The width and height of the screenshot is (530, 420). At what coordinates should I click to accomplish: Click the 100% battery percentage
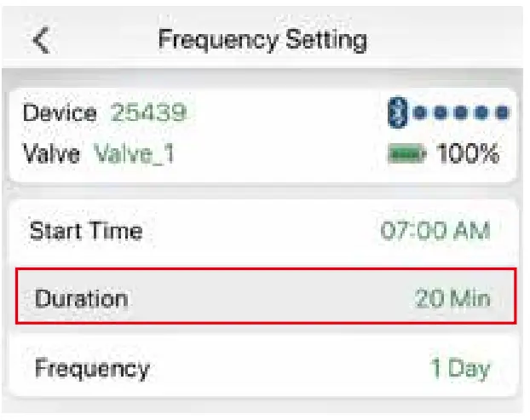point(468,154)
